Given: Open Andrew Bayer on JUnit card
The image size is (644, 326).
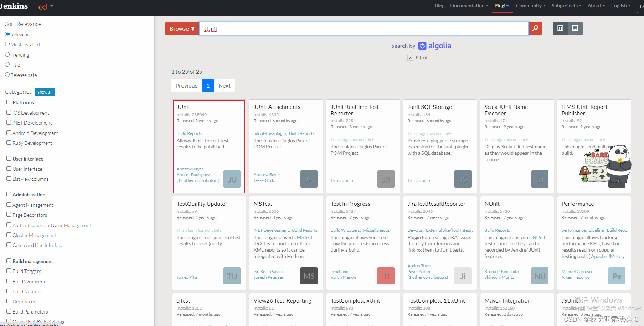Looking at the screenshot, I should (x=190, y=169).
